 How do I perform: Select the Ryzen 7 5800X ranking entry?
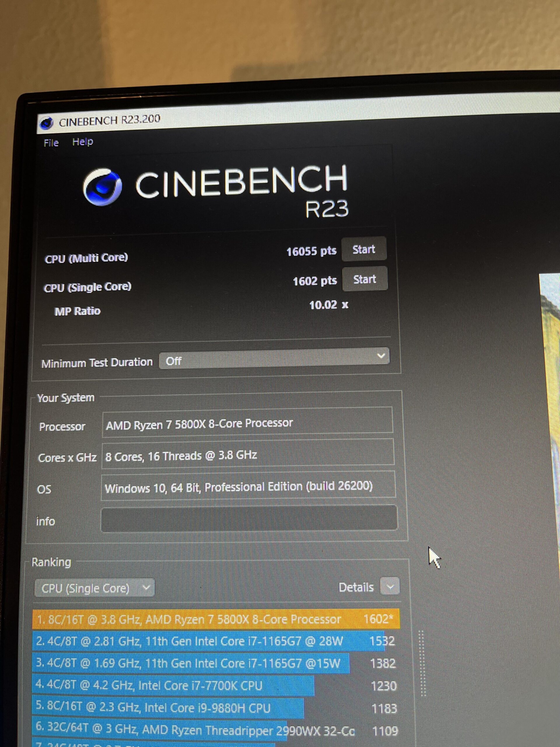(x=216, y=619)
